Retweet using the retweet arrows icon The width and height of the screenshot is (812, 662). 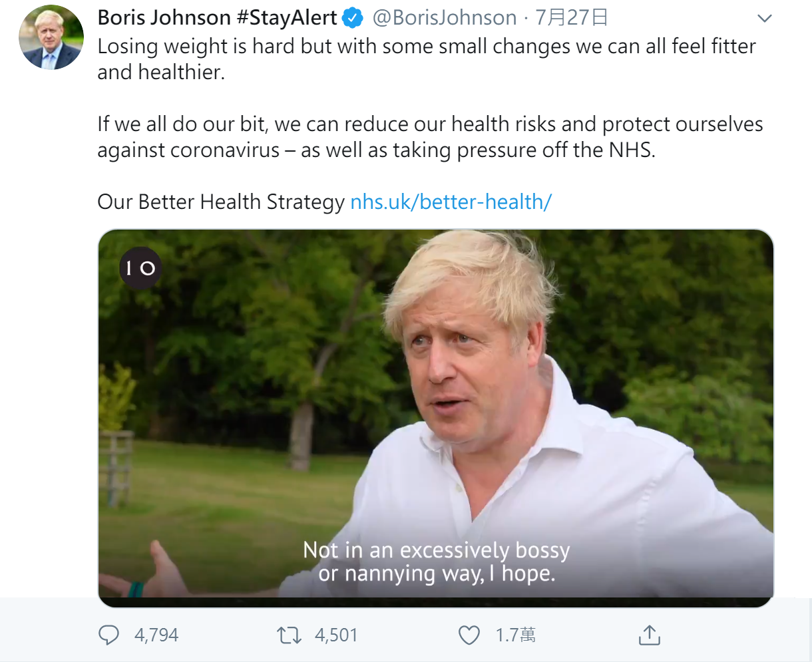[x=289, y=635]
